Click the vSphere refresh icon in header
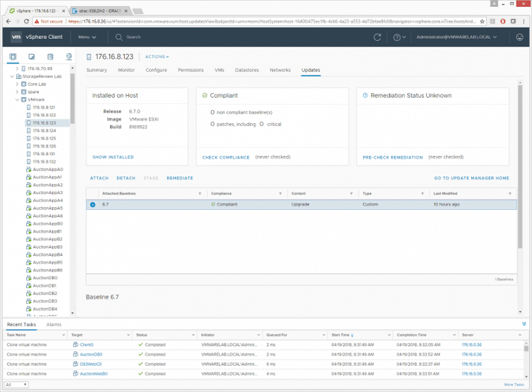532x392 pixels. 378,37
